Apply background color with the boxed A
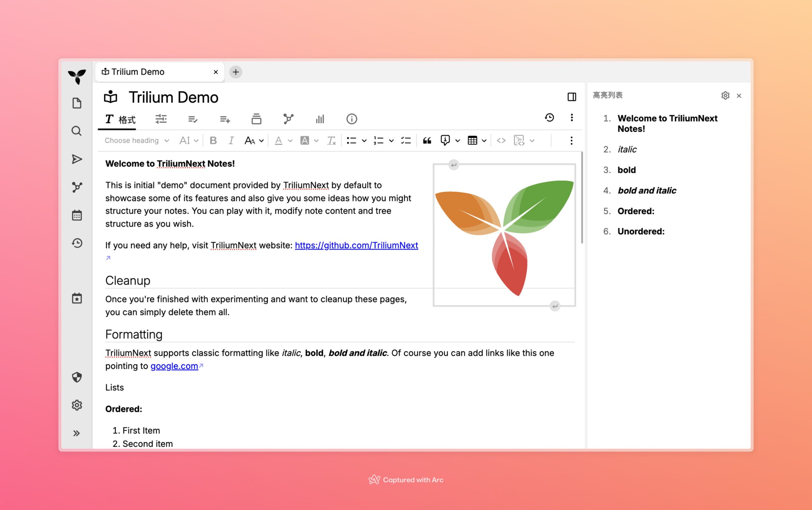Screen dimensions: 812x510 pos(304,140)
